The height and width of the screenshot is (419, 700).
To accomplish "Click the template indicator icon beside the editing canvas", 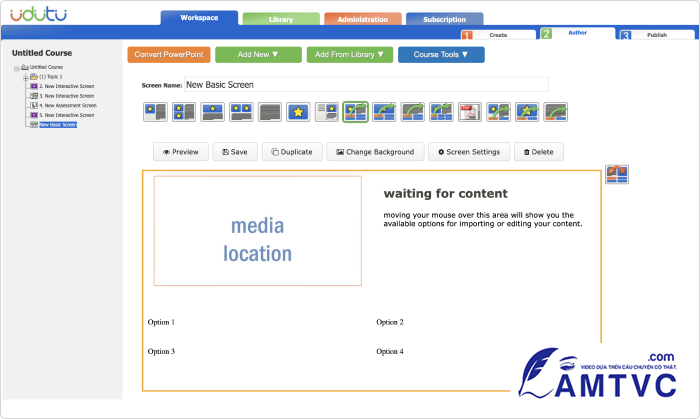I will pos(617,174).
